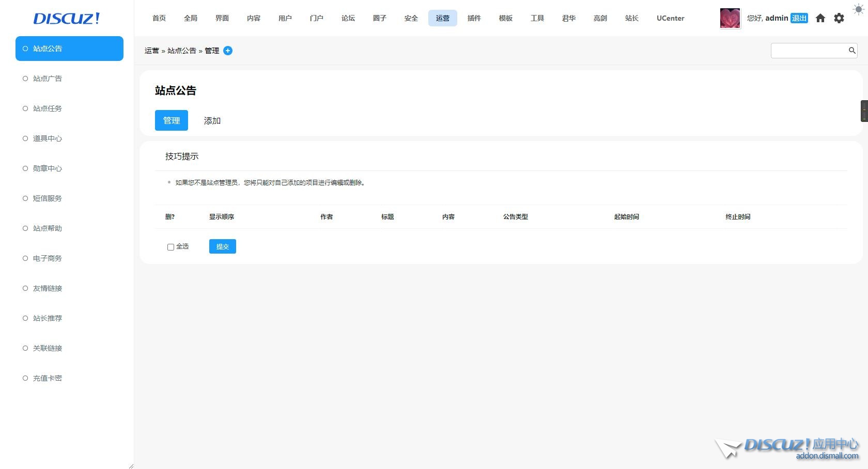Go to 友情链接 in the sidebar
The image size is (868, 469).
(48, 288)
